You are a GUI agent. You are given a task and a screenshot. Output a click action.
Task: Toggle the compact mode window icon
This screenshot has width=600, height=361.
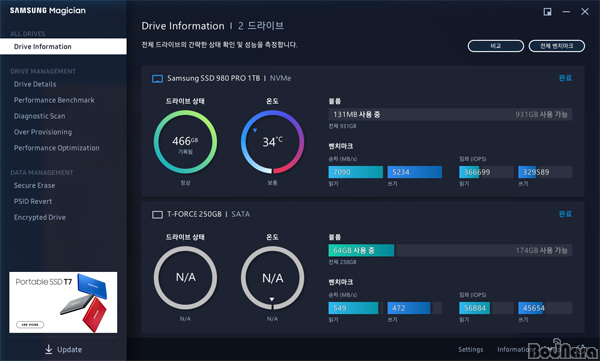(x=548, y=12)
